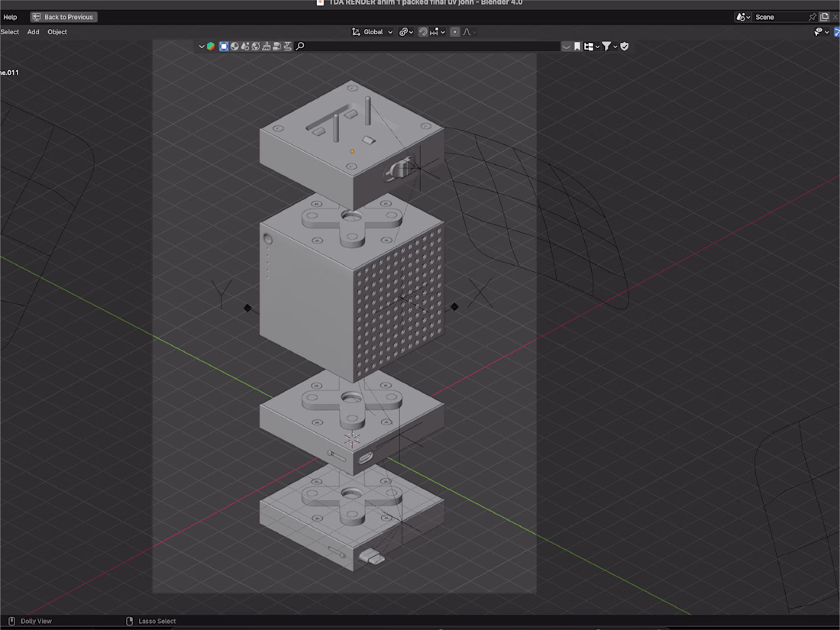Open the filter funnel dropdown
This screenshot has height=630, width=840.
tap(609, 47)
